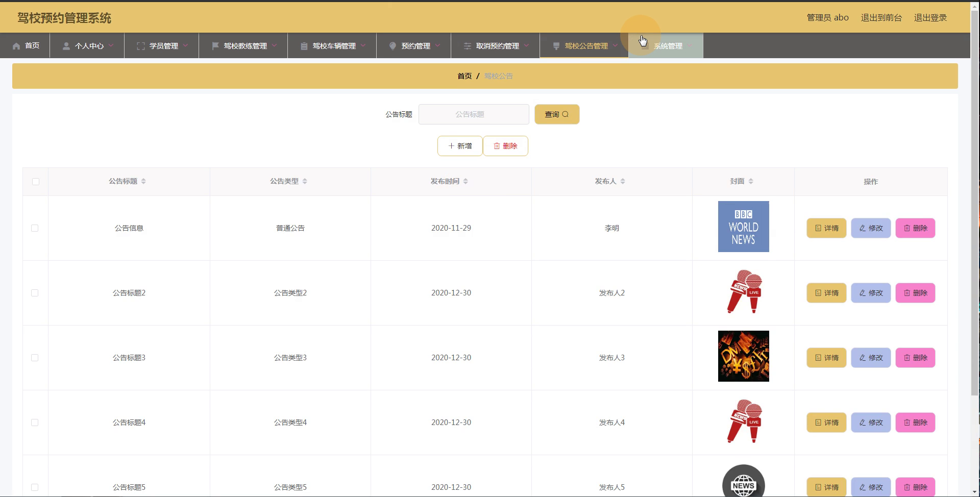
Task: Click pencil icon in 公告信息 row edit button
Action: (863, 228)
